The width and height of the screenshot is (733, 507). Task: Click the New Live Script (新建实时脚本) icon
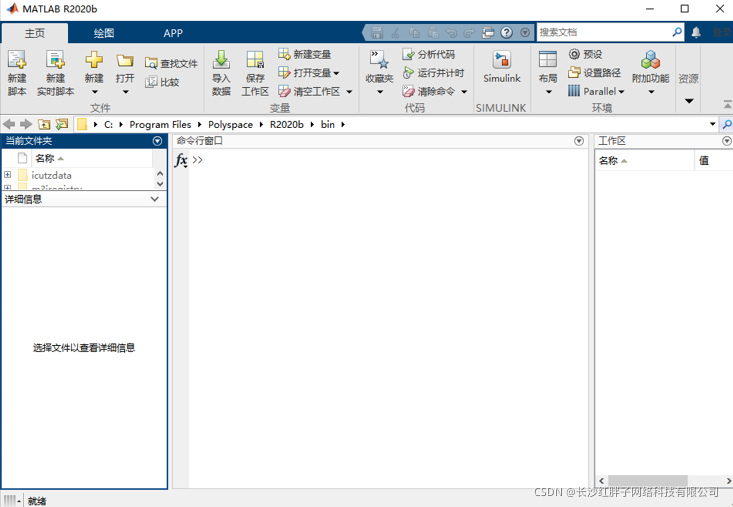[x=55, y=60]
